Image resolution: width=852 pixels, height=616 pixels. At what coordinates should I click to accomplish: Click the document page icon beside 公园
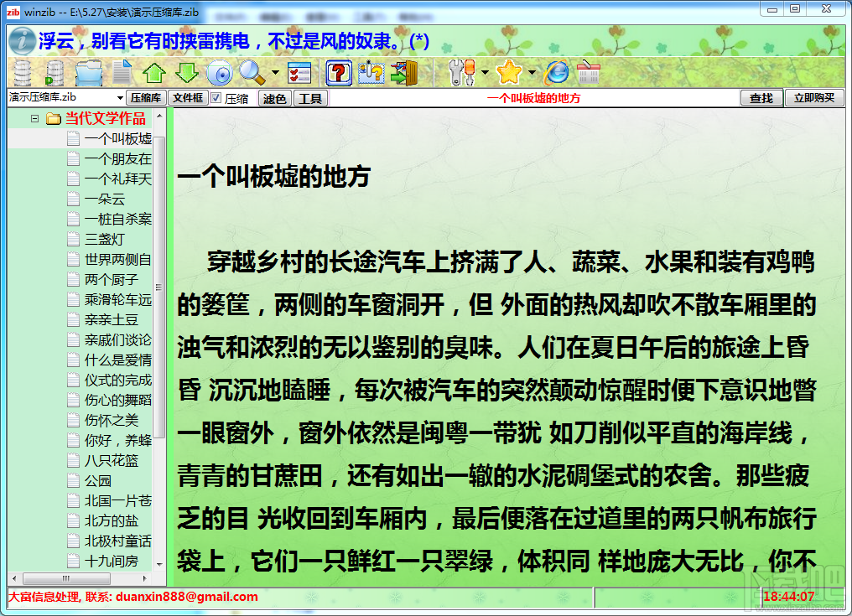(x=73, y=480)
